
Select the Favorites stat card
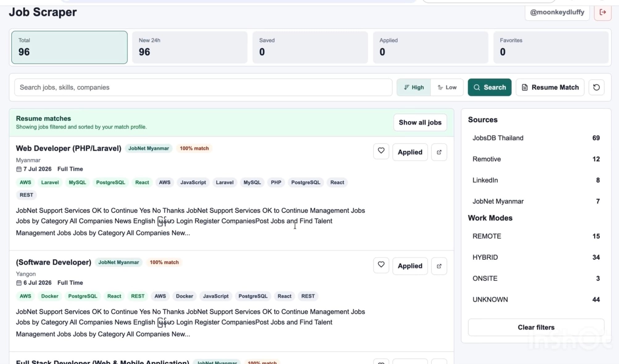[551, 47]
